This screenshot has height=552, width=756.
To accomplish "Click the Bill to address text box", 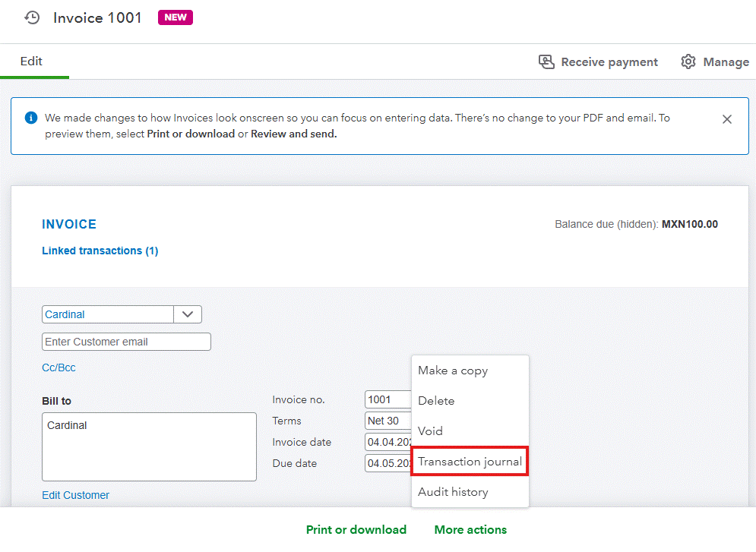I will point(149,446).
